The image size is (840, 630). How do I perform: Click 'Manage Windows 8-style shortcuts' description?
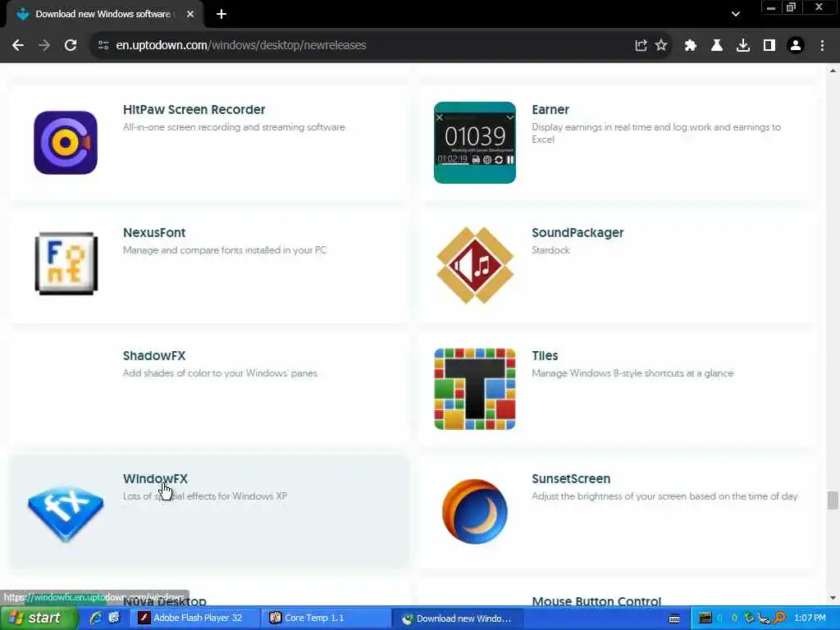pyautogui.click(x=632, y=373)
